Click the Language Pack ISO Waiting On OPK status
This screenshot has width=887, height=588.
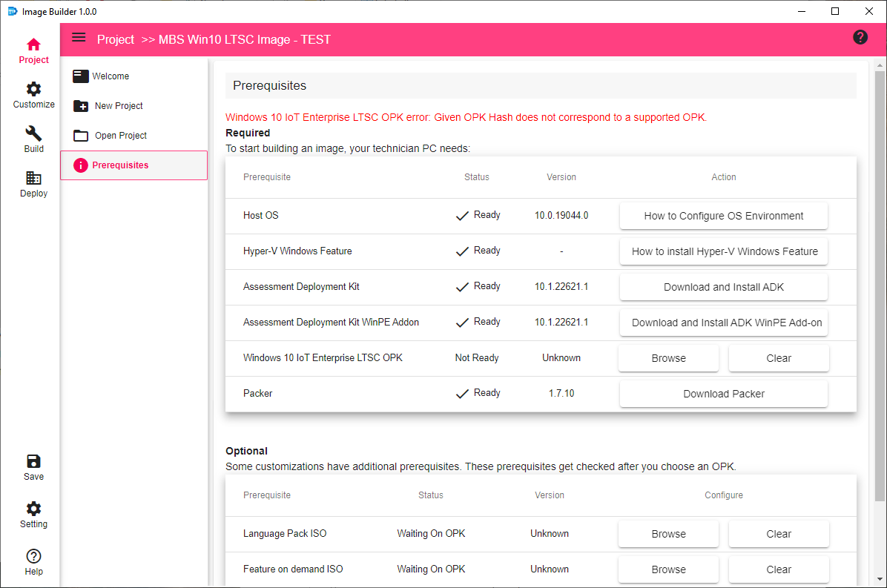click(431, 534)
